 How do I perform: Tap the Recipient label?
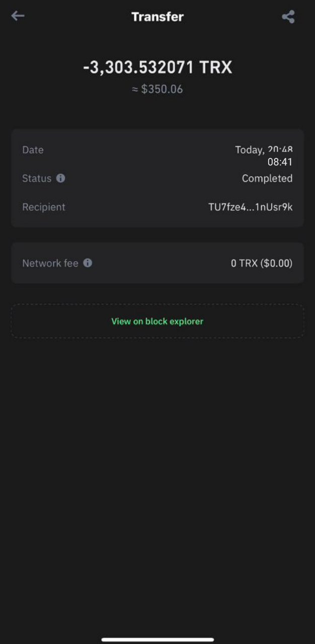(44, 207)
